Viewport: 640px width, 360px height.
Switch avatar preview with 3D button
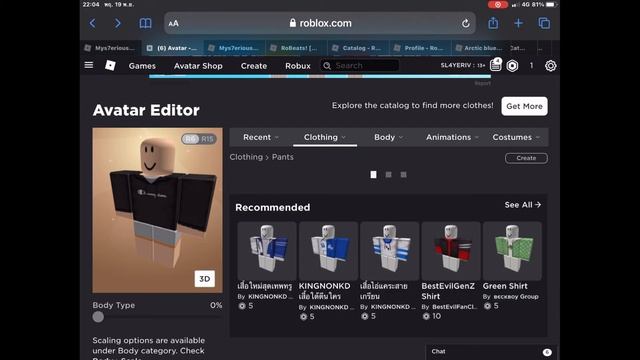click(x=204, y=279)
